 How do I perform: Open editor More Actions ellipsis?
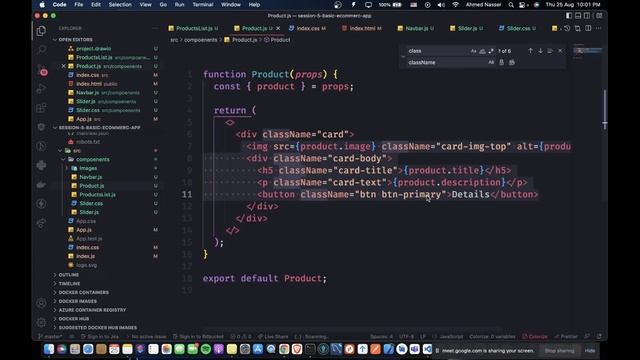coord(599,28)
